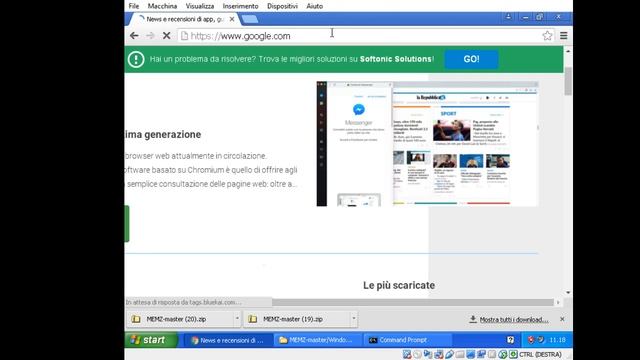Open the Visualizza menu
Image resolution: width=640 pixels, height=360 pixels.
pos(200,6)
